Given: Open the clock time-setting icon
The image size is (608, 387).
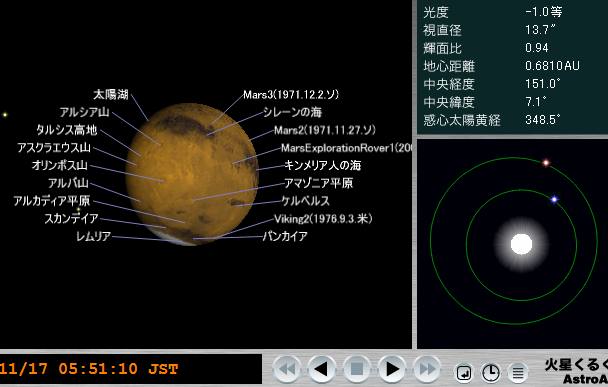Looking at the screenshot, I should click(491, 373).
